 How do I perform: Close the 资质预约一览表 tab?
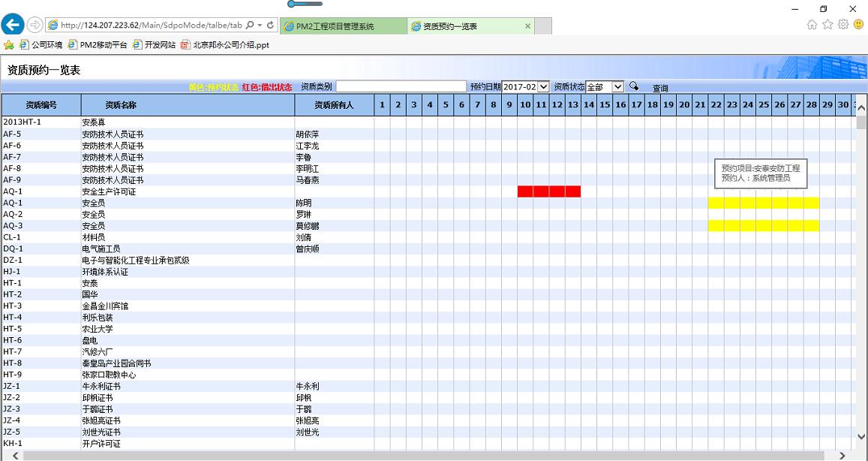coord(527,26)
